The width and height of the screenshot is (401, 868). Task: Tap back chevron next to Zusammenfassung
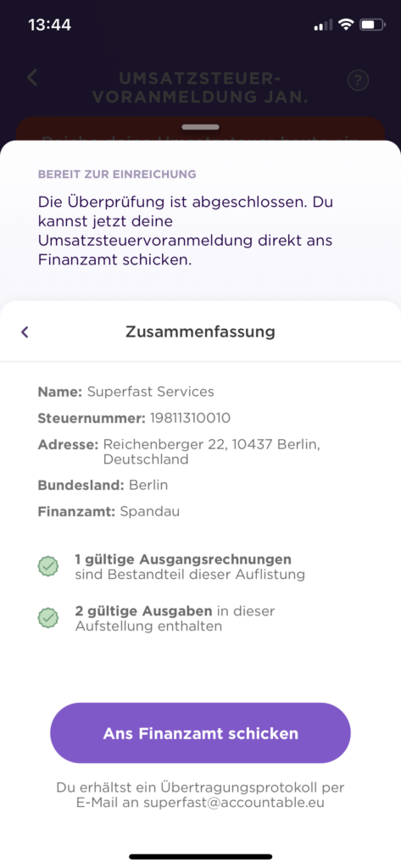point(25,332)
